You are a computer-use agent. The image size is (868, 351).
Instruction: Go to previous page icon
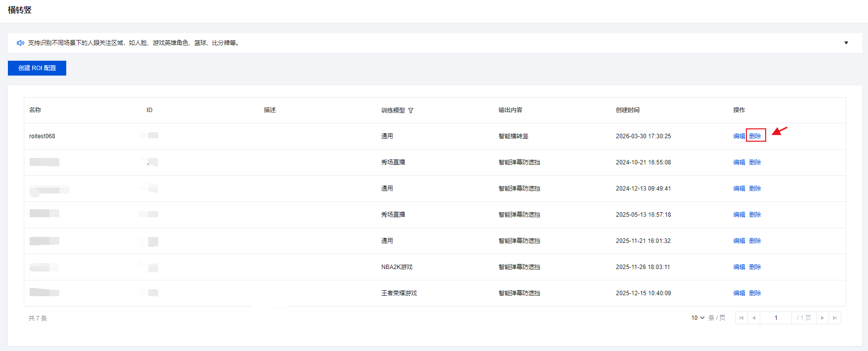753,318
